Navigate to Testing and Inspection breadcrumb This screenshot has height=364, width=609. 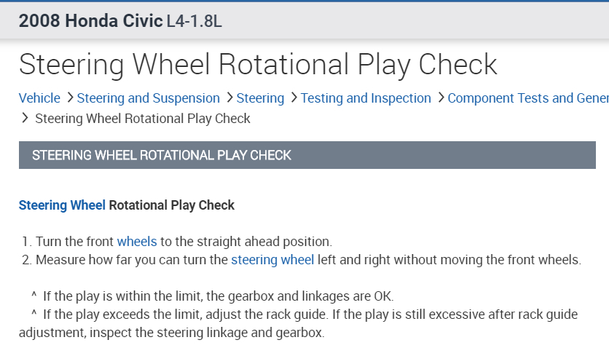(366, 98)
